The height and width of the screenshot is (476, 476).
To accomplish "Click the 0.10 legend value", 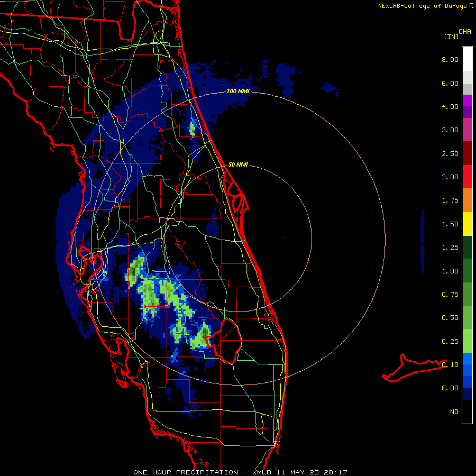I will (450, 365).
